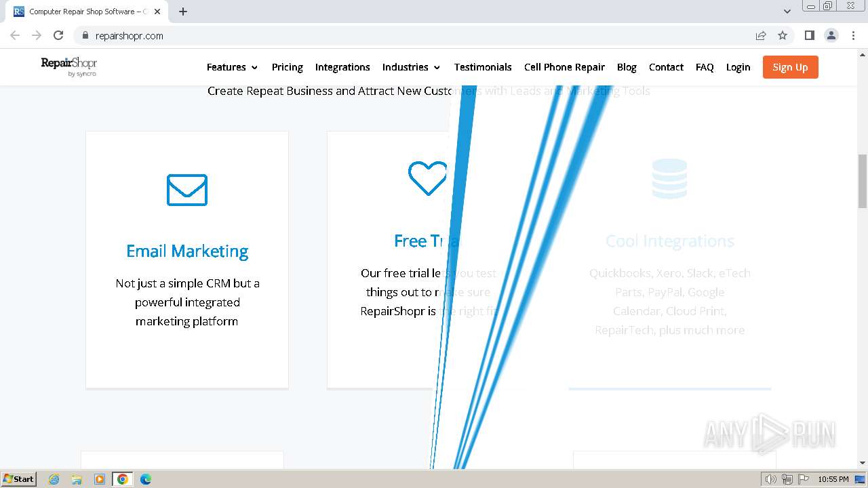Share this page icon in address bar
The image size is (868, 488).
[761, 35]
